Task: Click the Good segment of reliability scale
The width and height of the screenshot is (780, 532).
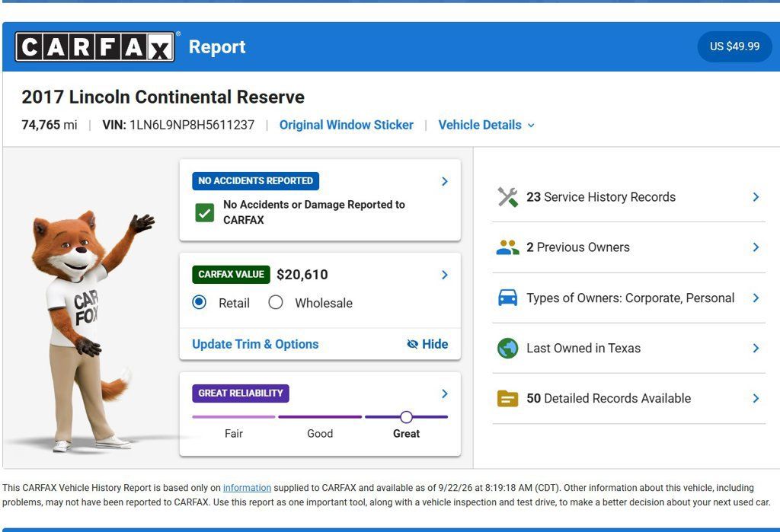Action: (x=320, y=417)
